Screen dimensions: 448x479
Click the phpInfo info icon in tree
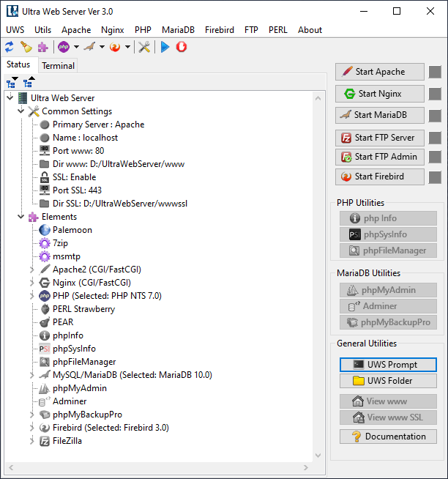(45, 335)
